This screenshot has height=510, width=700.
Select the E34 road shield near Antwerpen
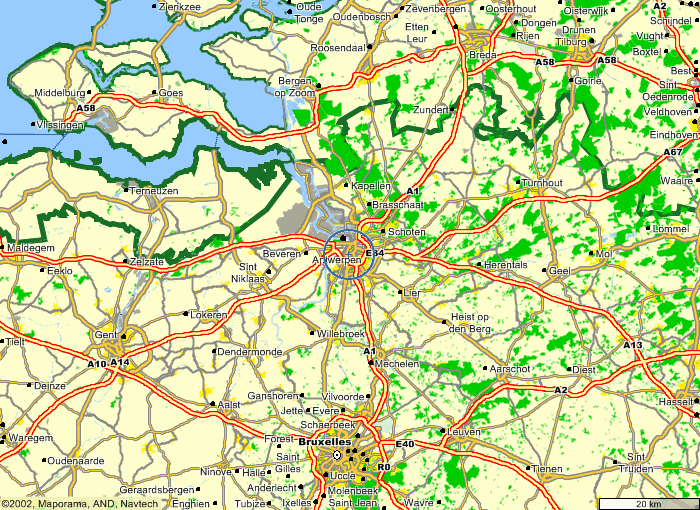click(x=375, y=254)
